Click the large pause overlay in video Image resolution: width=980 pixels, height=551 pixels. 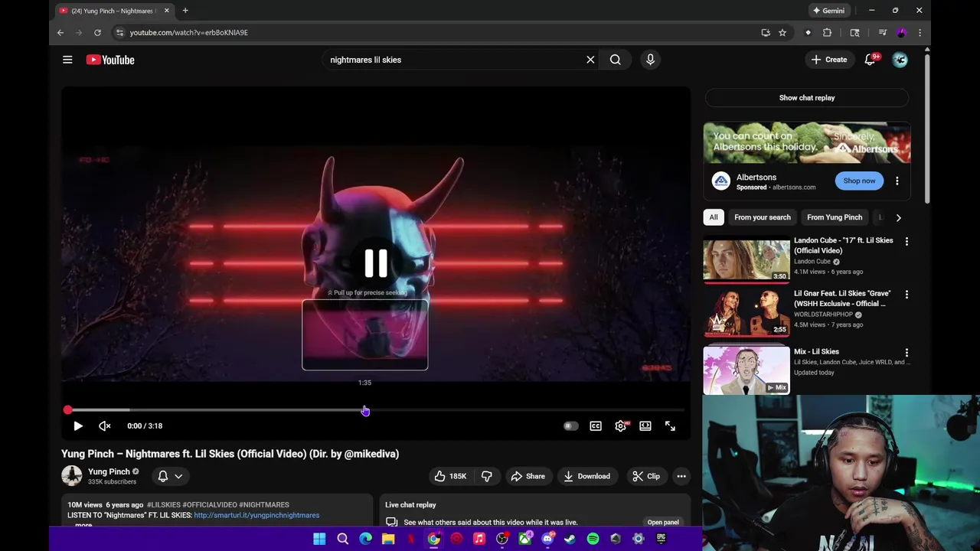click(x=376, y=262)
